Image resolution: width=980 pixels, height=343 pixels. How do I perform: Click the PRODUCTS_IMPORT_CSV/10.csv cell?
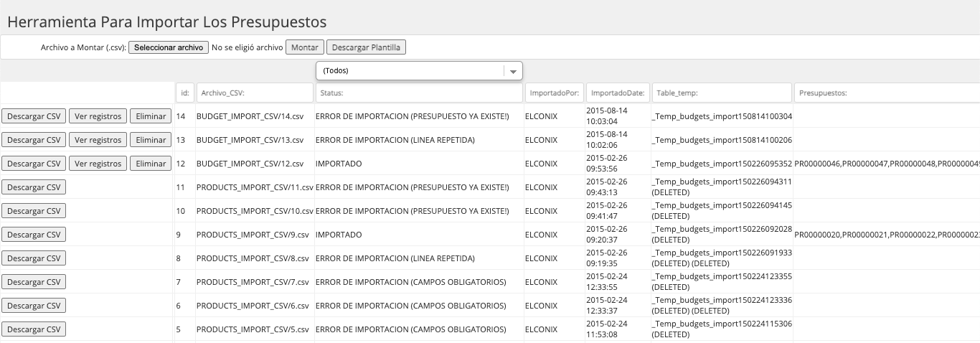point(255,211)
